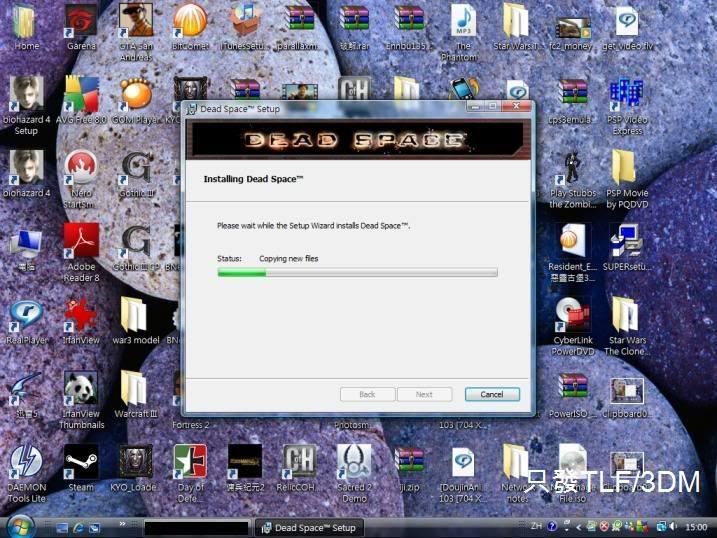The width and height of the screenshot is (717, 538).
Task: Select AVG Free 8.0 icon
Action: click(x=81, y=95)
